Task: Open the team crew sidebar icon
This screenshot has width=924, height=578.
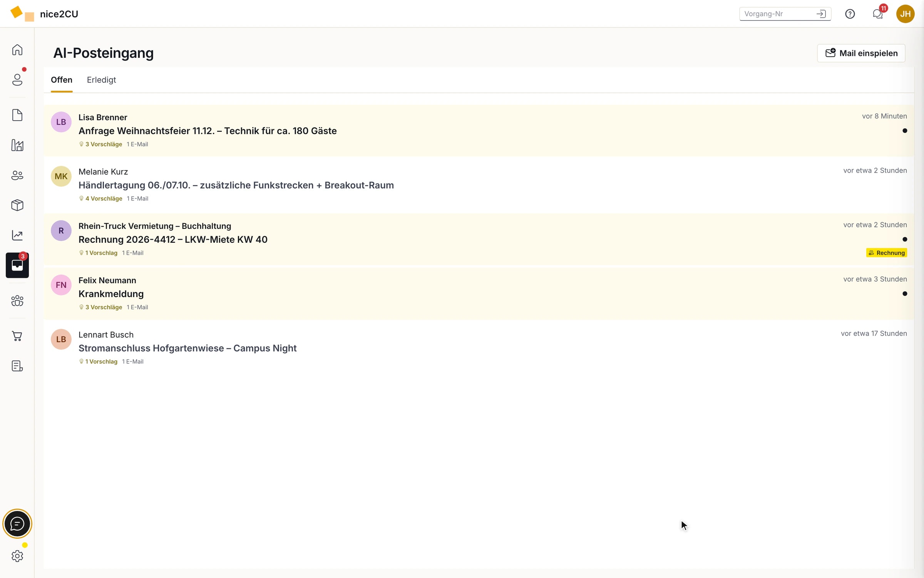Action: 17,301
